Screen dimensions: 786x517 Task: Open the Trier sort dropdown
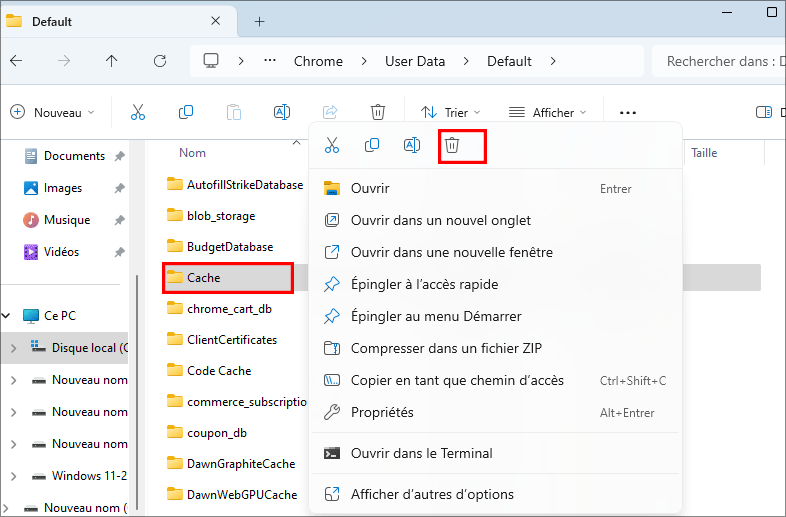click(x=451, y=112)
